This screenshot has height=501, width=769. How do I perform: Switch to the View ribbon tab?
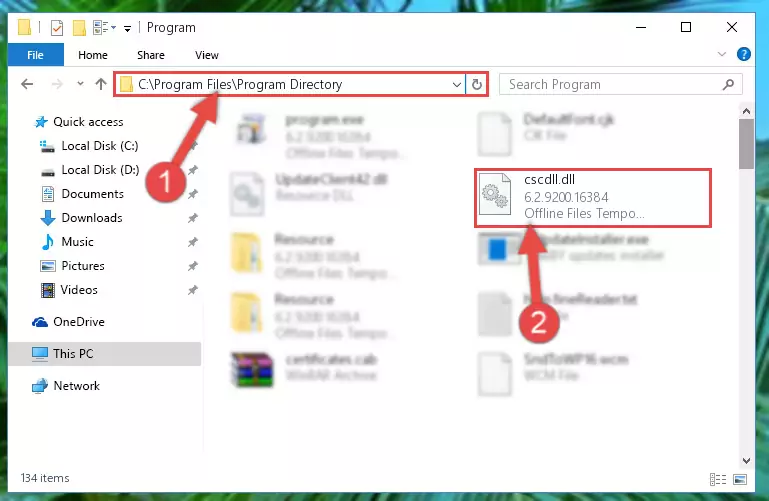pyautogui.click(x=206, y=55)
